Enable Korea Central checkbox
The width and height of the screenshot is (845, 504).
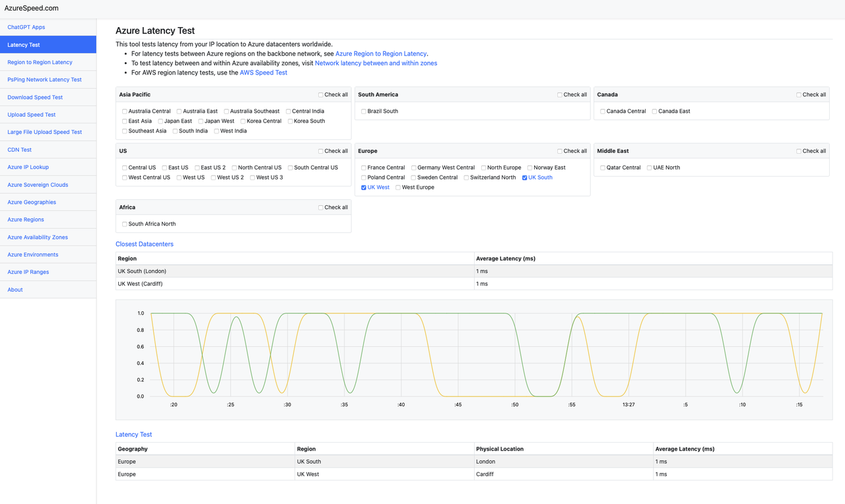pos(243,121)
